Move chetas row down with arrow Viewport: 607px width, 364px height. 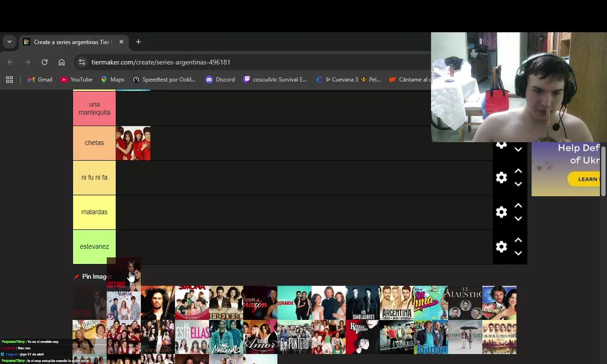click(x=518, y=150)
